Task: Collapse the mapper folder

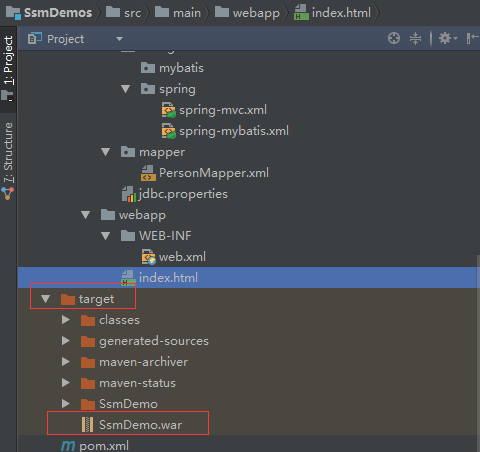Action: [x=106, y=152]
